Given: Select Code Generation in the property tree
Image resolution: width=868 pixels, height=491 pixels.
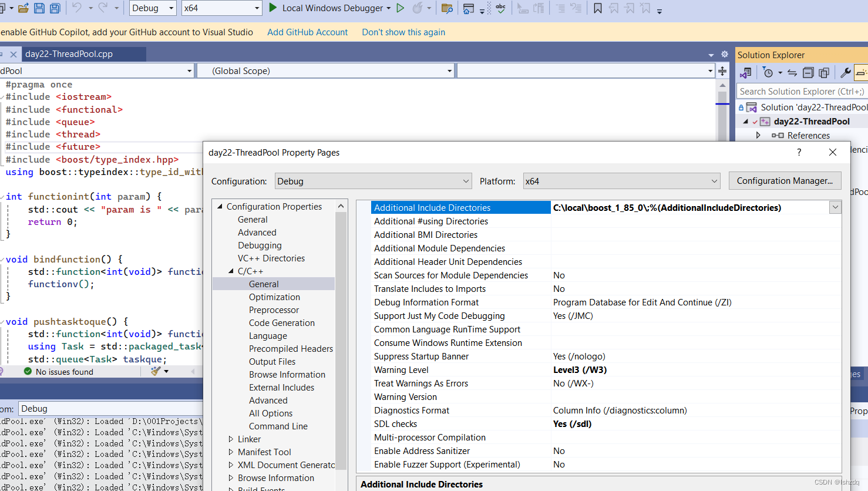Looking at the screenshot, I should tap(282, 322).
